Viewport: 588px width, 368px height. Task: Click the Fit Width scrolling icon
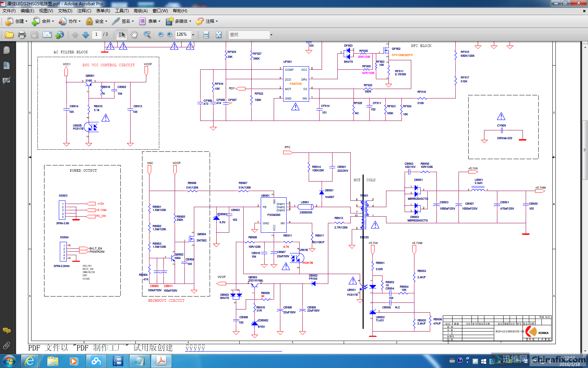(206, 35)
